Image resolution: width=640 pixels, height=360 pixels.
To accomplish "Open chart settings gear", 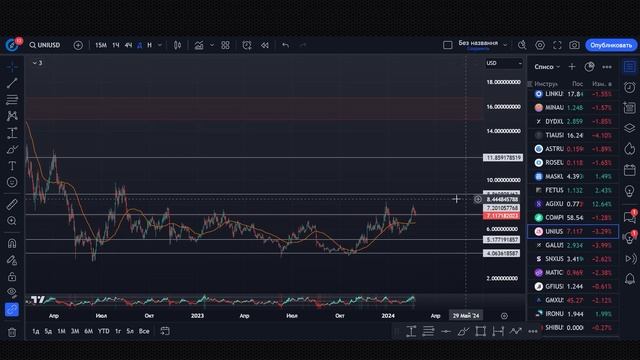I will click(x=540, y=45).
